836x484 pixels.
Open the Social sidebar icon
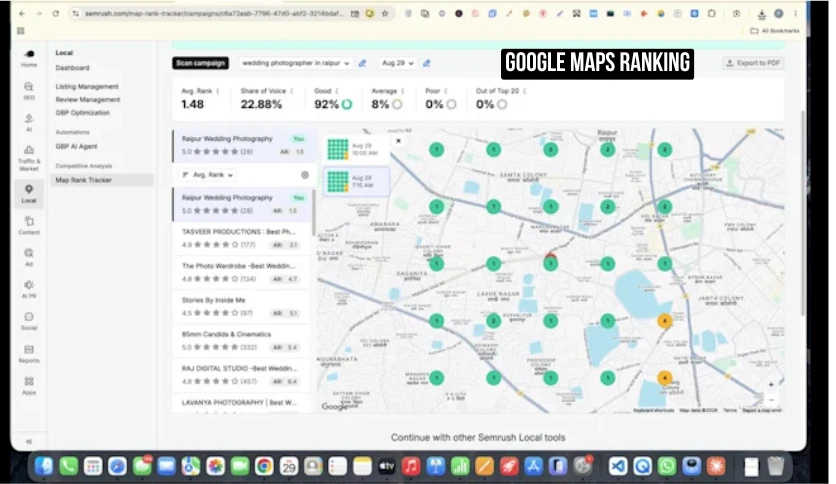(29, 321)
